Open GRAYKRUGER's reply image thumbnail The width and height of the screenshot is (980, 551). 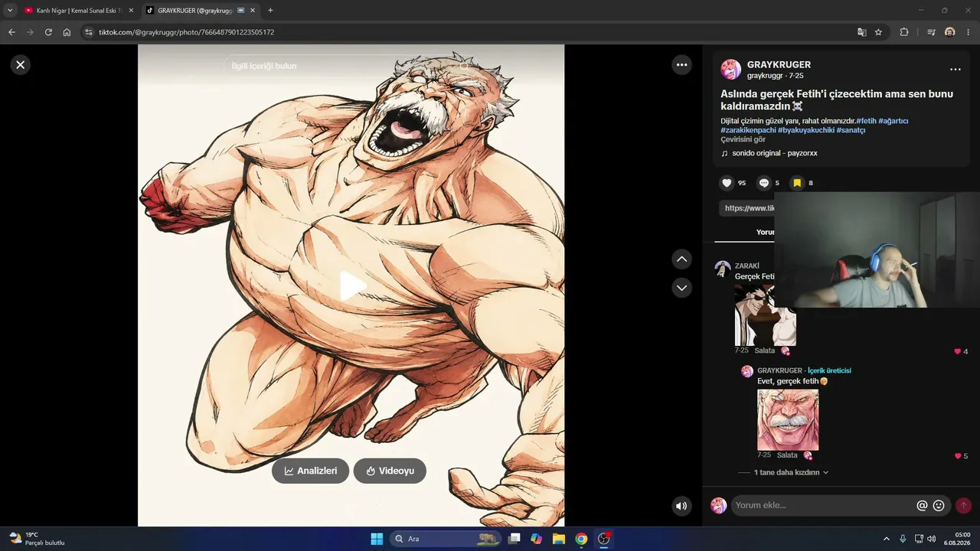[x=788, y=420]
